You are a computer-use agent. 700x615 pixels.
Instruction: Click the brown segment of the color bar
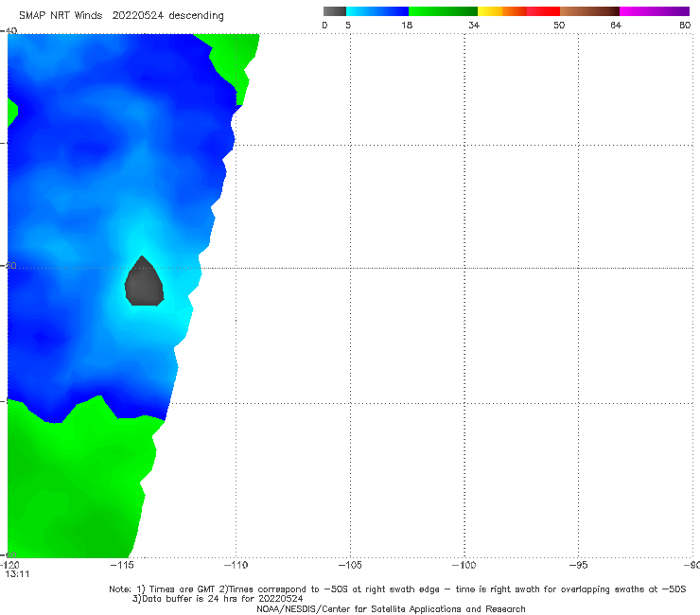[x=589, y=11]
